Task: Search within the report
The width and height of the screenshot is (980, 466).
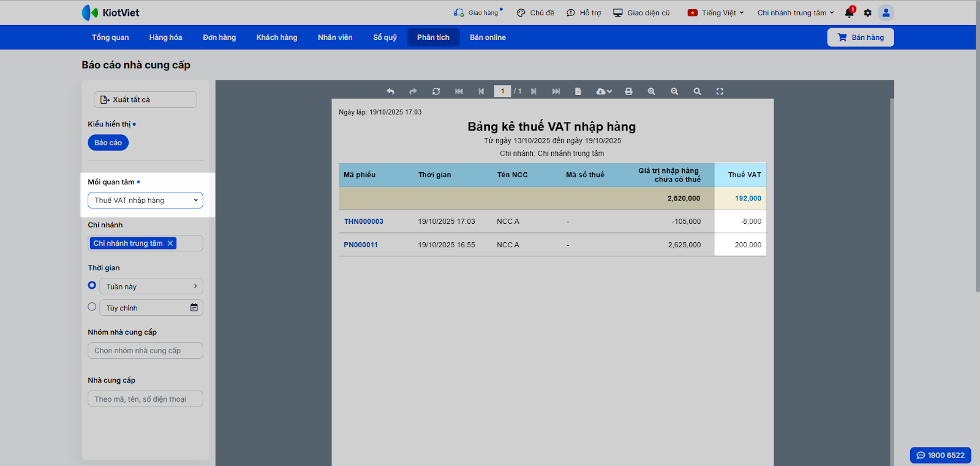Action: point(697,91)
